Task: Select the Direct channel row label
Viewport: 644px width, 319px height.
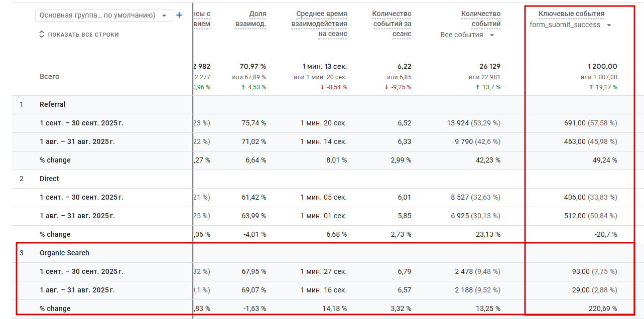Action: [49, 179]
